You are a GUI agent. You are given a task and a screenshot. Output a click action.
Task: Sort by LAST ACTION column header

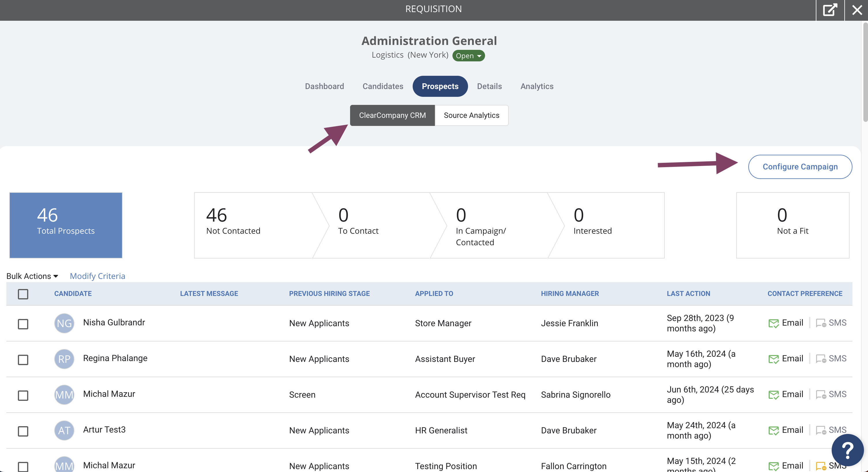688,294
